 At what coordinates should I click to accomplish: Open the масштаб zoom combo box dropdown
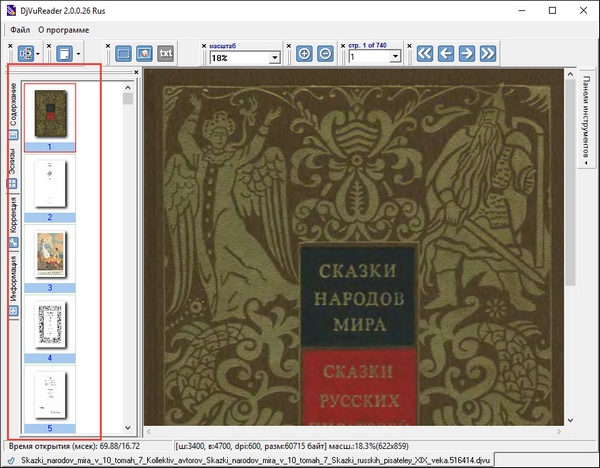(274, 58)
